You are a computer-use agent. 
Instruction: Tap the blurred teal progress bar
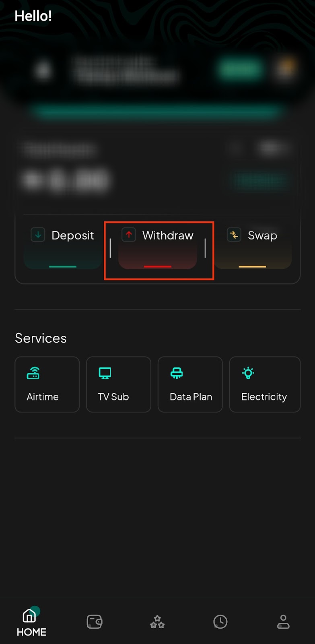[158, 112]
